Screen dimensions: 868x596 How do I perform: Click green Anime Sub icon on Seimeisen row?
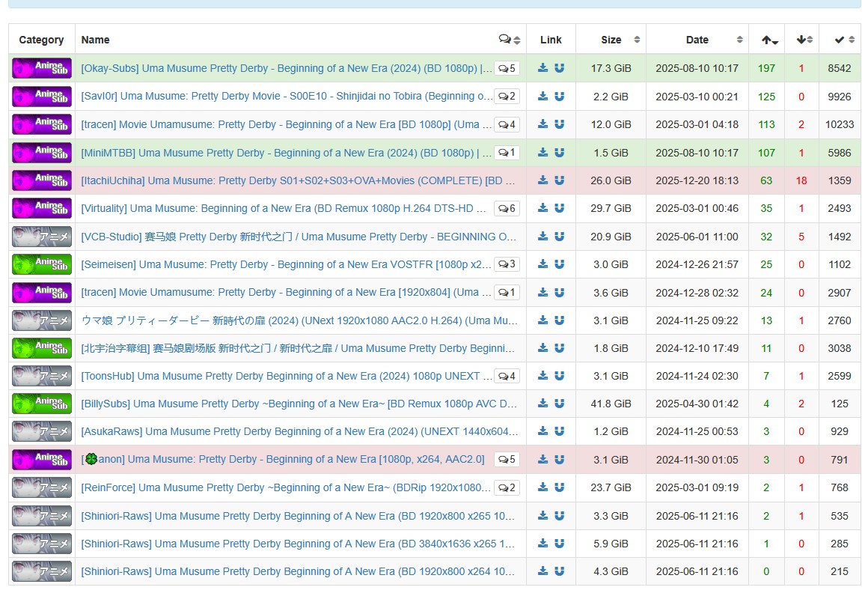click(x=42, y=264)
